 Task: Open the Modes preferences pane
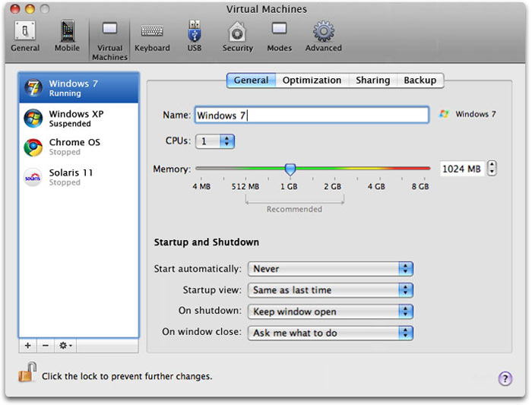(279, 36)
